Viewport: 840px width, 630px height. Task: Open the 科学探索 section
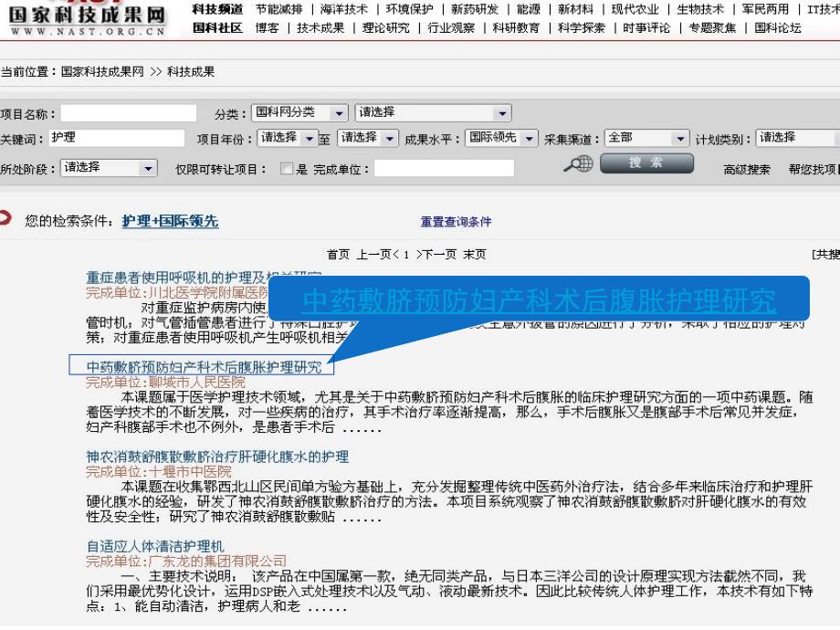pyautogui.click(x=582, y=28)
